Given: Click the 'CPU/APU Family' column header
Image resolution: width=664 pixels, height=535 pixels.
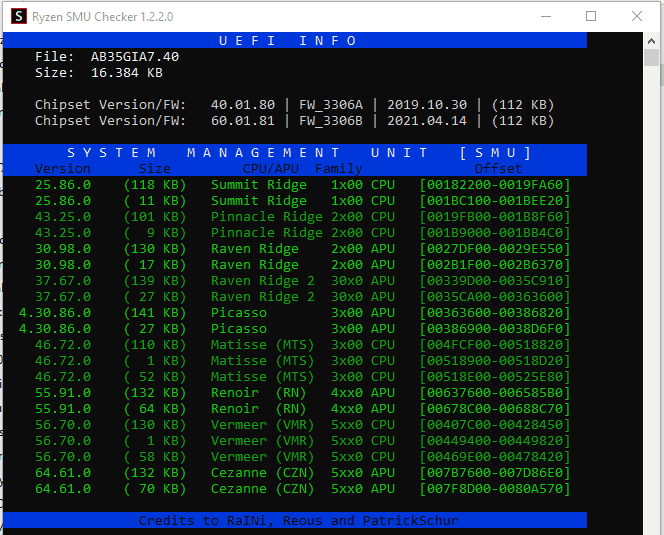Looking at the screenshot, I should tap(302, 169).
